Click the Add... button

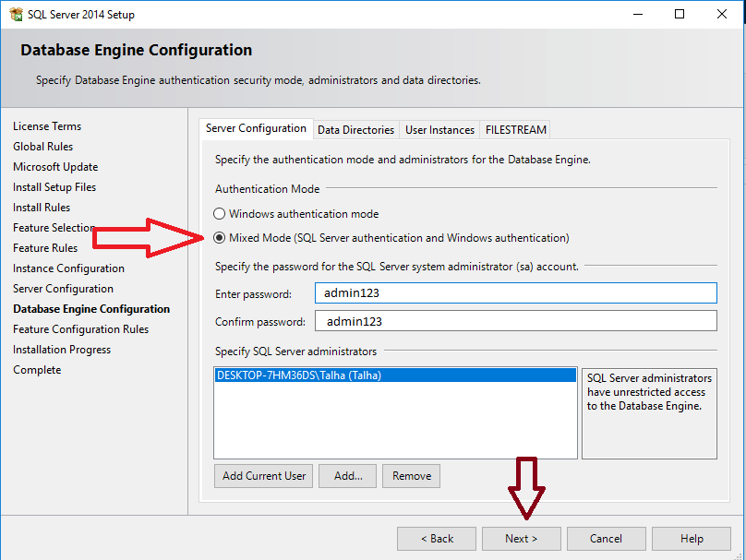[348, 476]
